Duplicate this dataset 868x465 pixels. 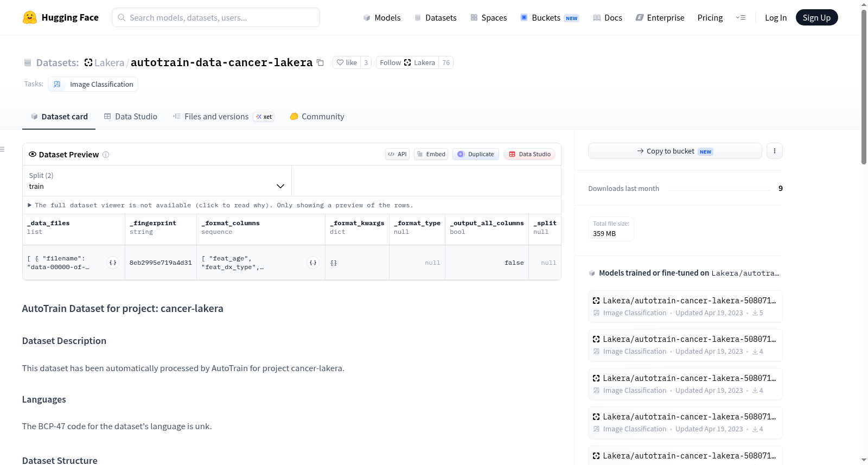point(476,154)
